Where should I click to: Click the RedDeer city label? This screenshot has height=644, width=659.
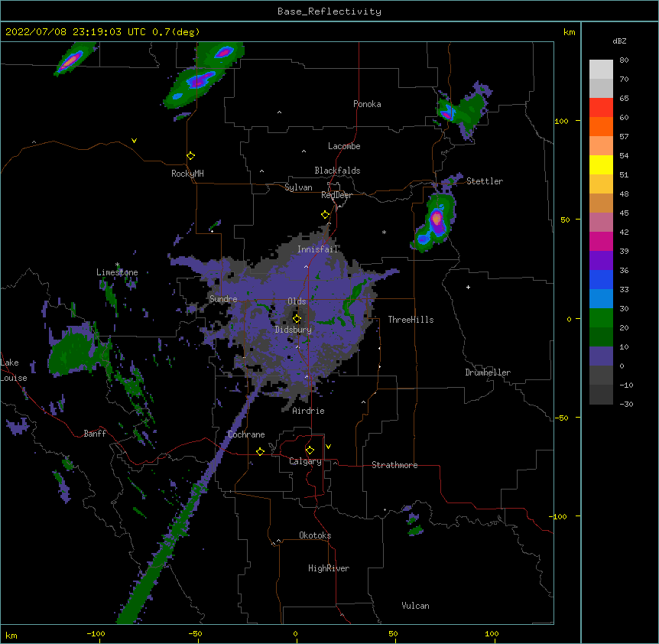point(336,195)
